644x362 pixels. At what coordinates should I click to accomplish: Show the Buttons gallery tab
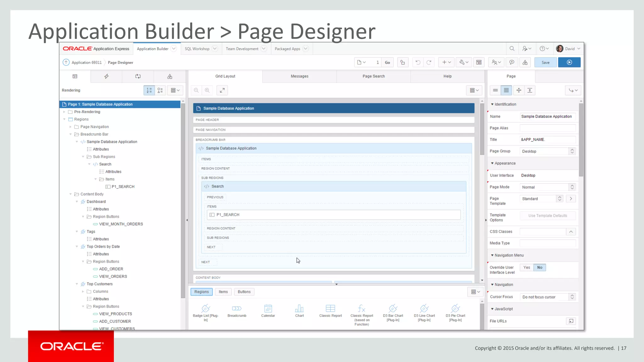click(244, 292)
